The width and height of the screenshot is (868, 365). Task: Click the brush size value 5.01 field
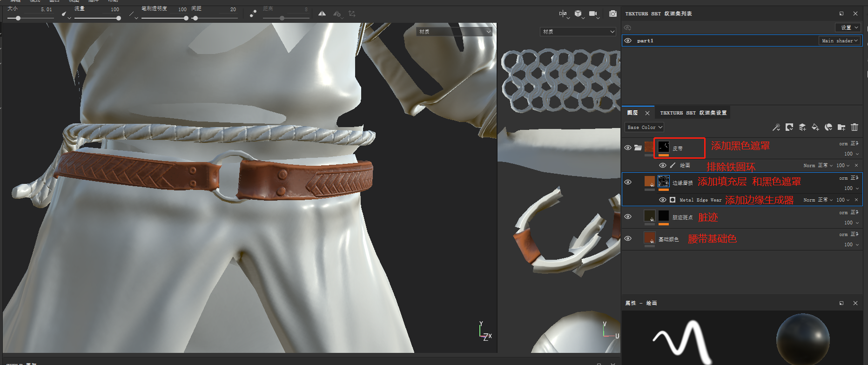coord(46,9)
